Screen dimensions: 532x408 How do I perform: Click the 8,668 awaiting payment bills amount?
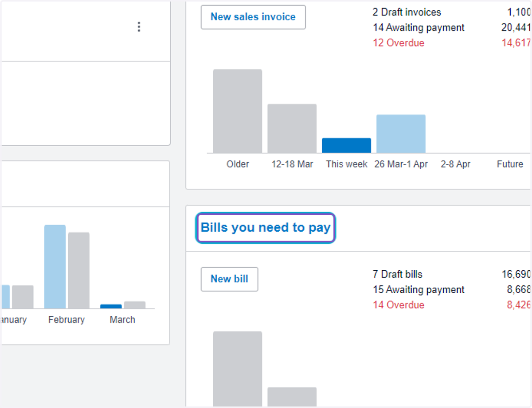coord(519,290)
